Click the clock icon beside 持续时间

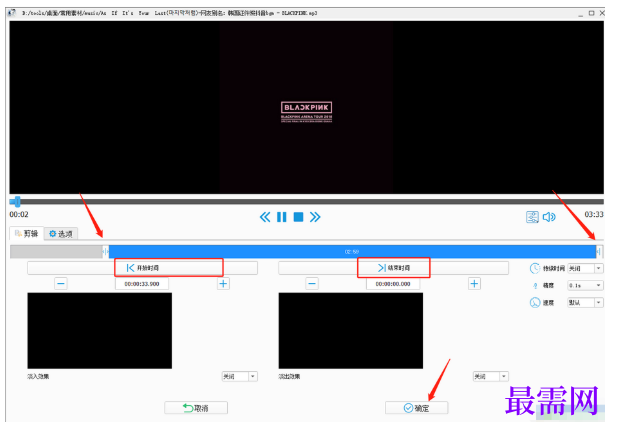[535, 268]
